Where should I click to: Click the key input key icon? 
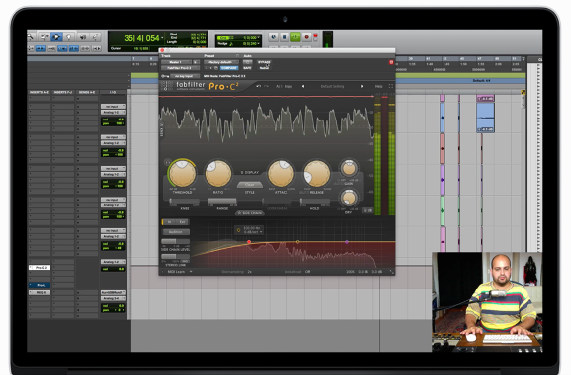pos(165,76)
